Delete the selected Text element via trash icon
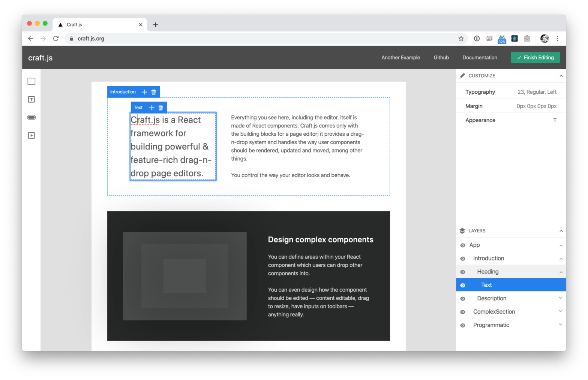 (160, 108)
